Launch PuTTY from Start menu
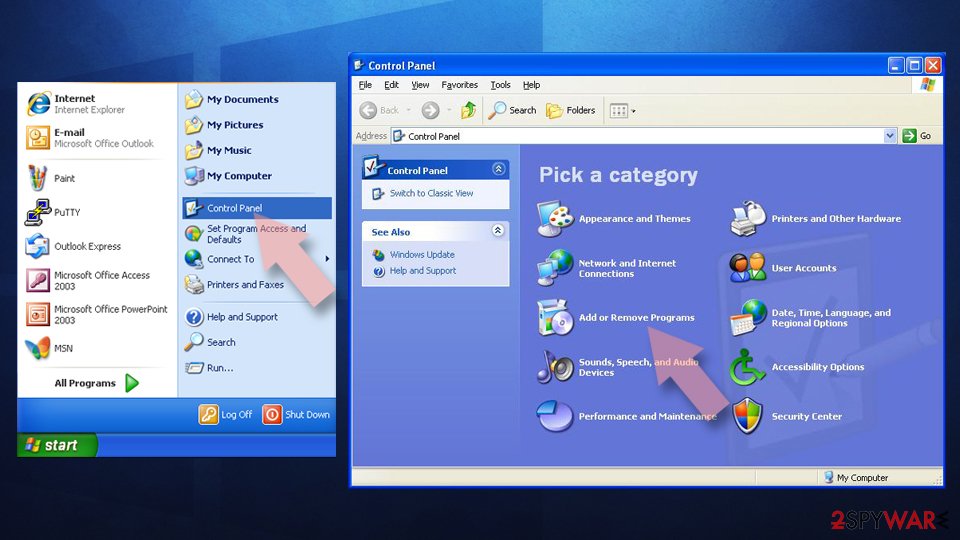960x540 pixels. click(x=53, y=212)
